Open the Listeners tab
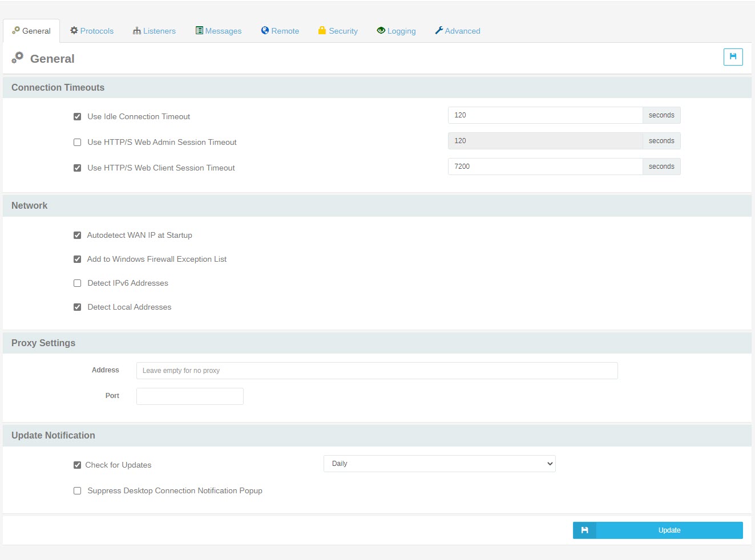755x560 pixels. coord(154,31)
